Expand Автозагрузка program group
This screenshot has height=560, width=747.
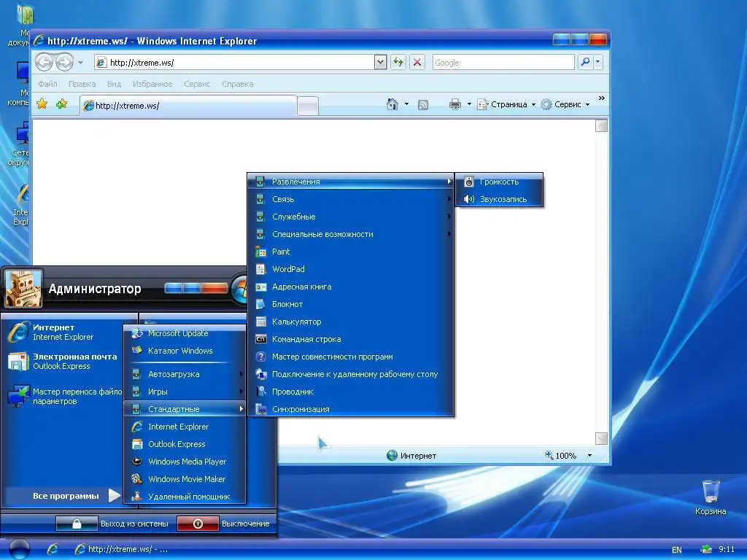click(x=185, y=374)
